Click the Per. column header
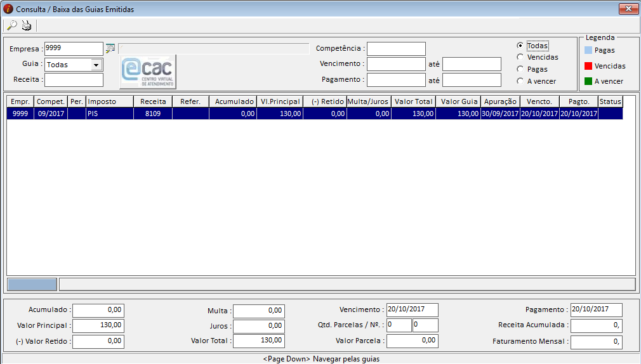 (77, 101)
